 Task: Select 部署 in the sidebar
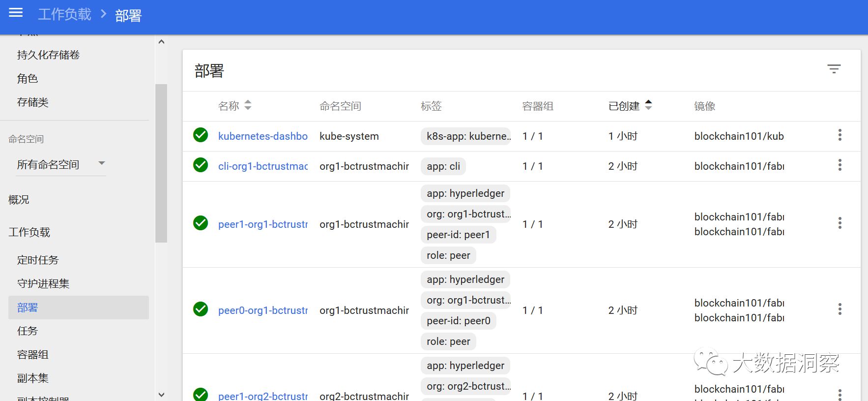[x=79, y=308]
